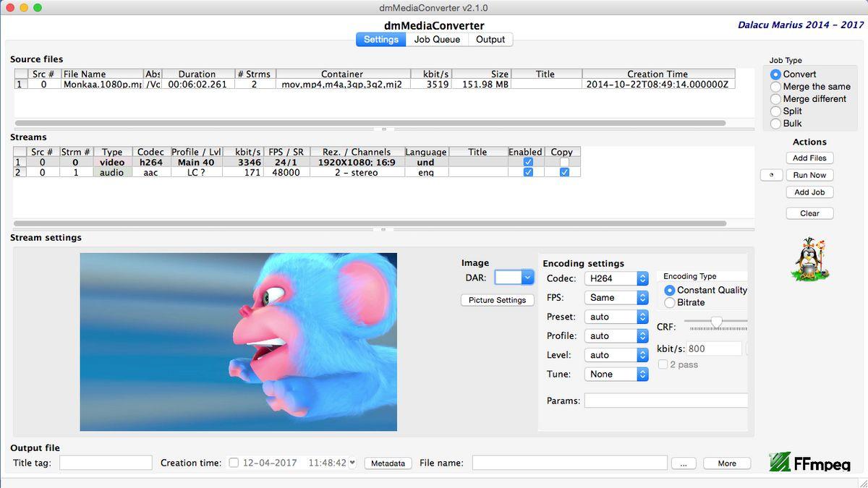Select the audio stream row aac cell
Screen dimensions: 868x488
tap(151, 173)
